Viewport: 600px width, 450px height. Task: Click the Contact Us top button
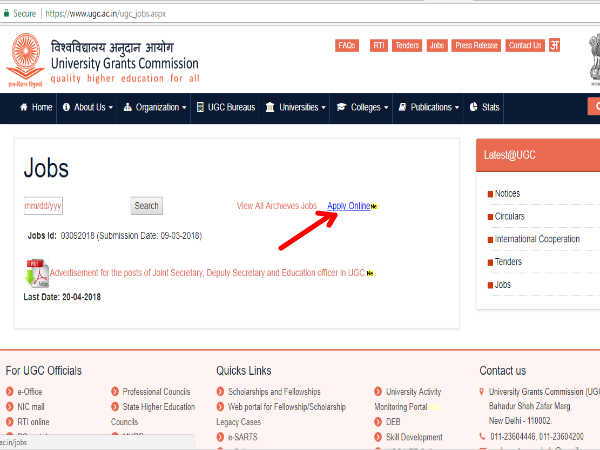(x=525, y=46)
